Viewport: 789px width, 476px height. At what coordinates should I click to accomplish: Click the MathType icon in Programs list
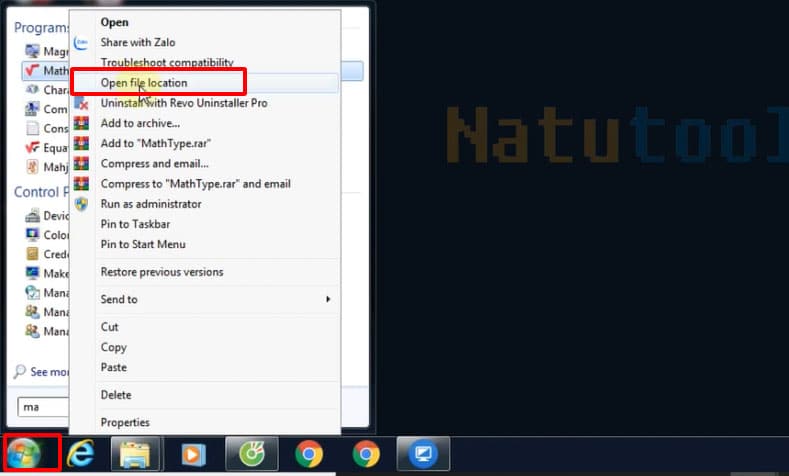click(x=32, y=70)
